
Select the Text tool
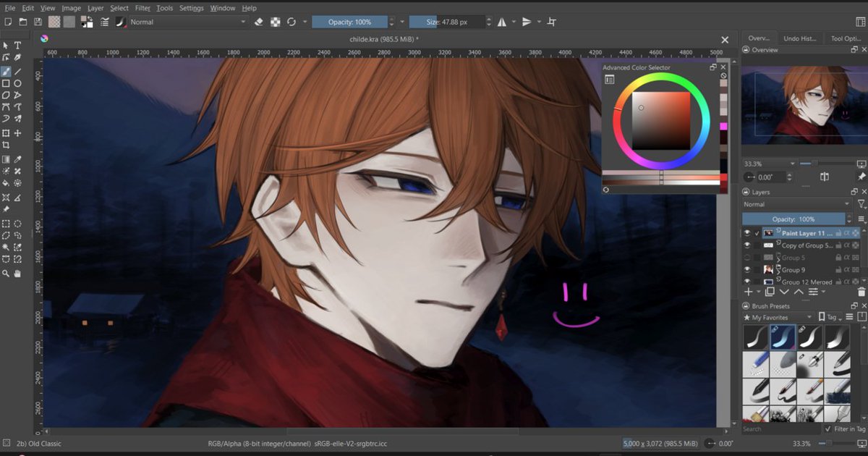[x=18, y=46]
